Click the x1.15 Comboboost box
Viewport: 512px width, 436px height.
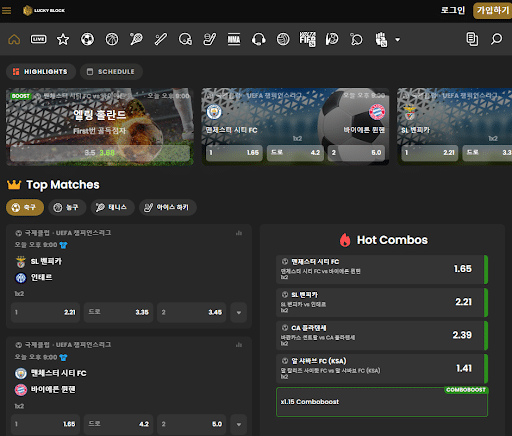(x=382, y=402)
